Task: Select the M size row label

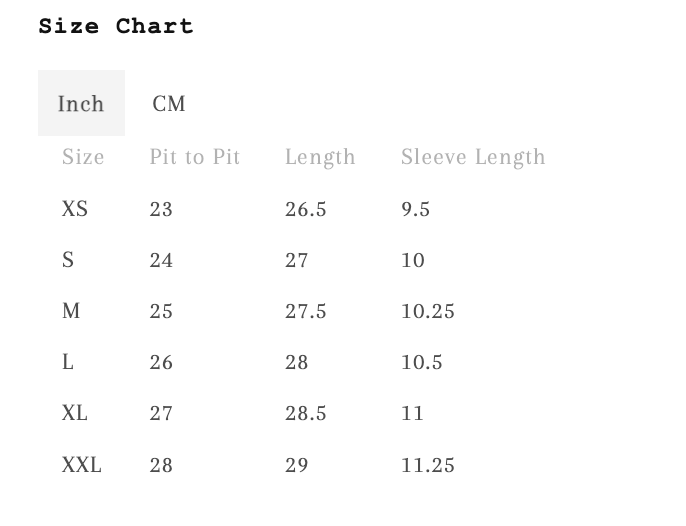Action: point(71,311)
